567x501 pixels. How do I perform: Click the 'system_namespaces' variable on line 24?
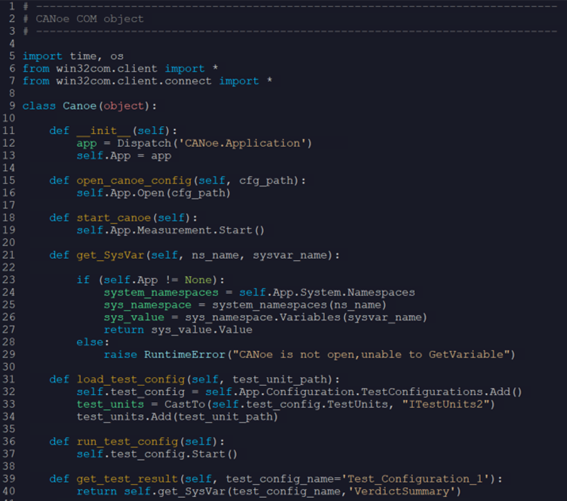click(161, 293)
